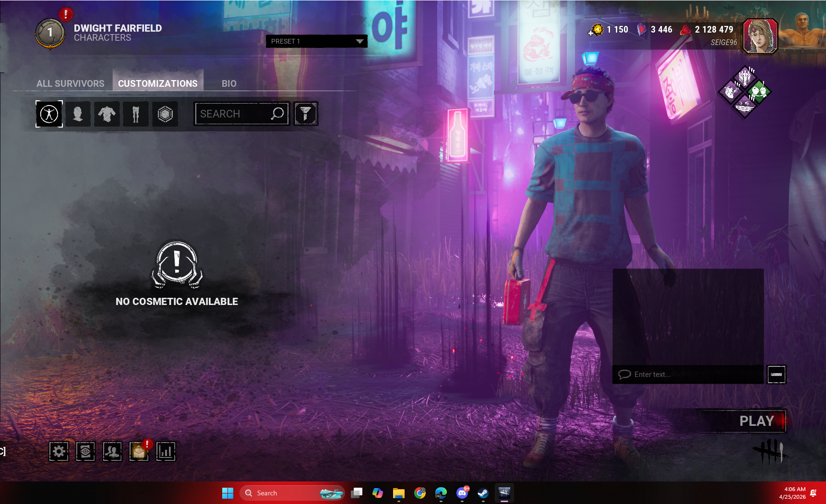Click the Iridescent Shards currency icon
826x504 pixels.
[x=641, y=30]
